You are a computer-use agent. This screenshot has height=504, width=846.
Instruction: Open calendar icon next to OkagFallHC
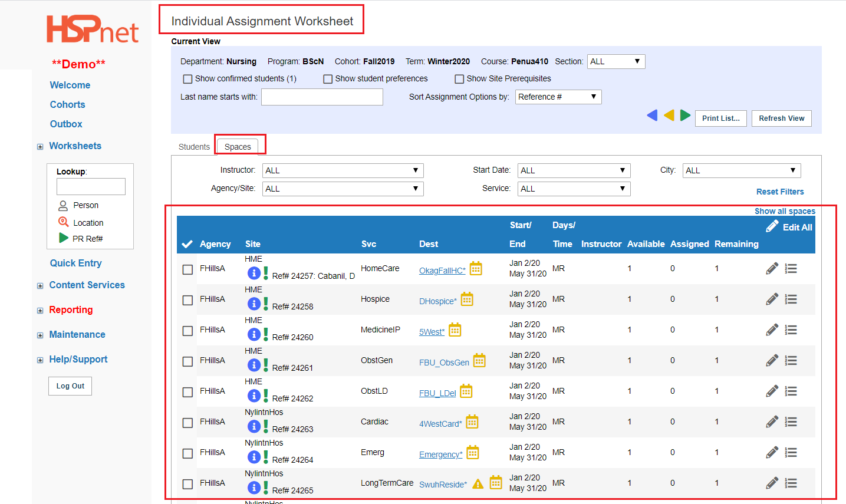coord(476,269)
